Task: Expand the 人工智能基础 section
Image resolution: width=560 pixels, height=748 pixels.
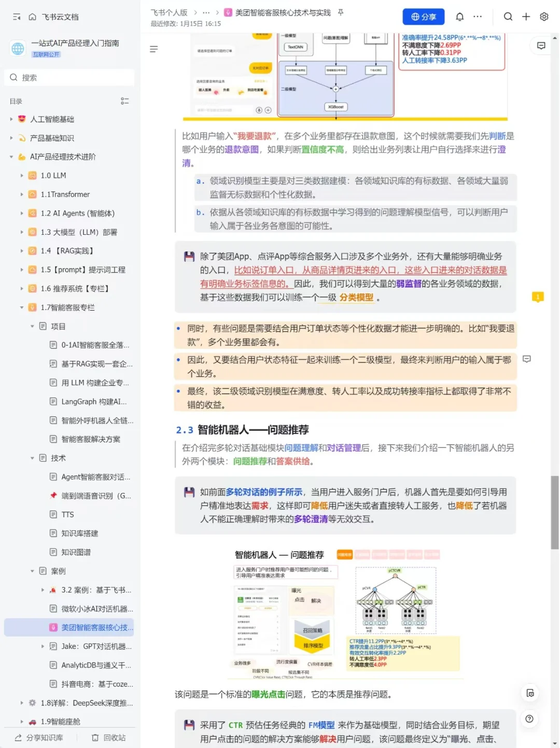Action: click(11, 119)
